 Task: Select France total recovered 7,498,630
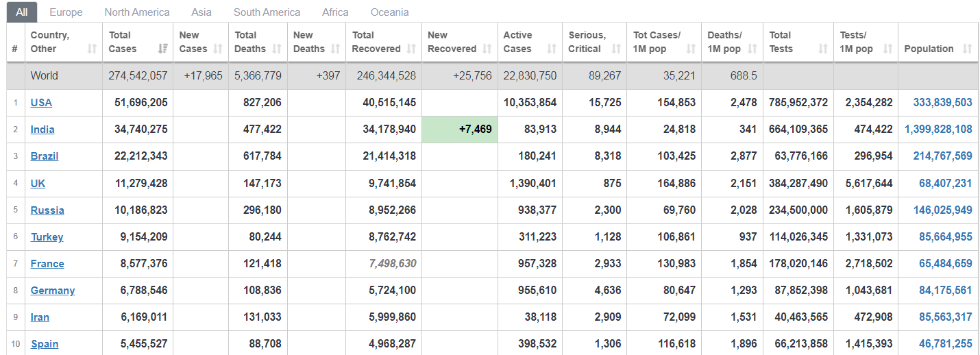coord(393,263)
